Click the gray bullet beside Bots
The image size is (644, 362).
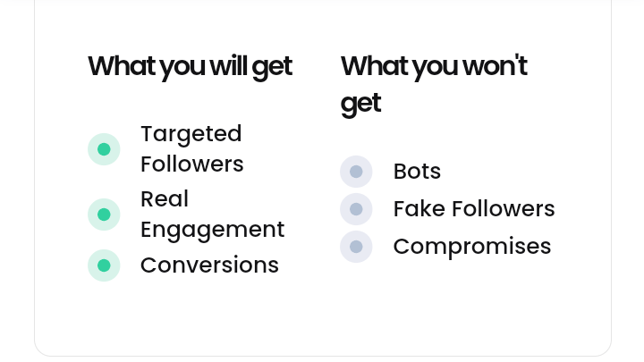tap(356, 172)
